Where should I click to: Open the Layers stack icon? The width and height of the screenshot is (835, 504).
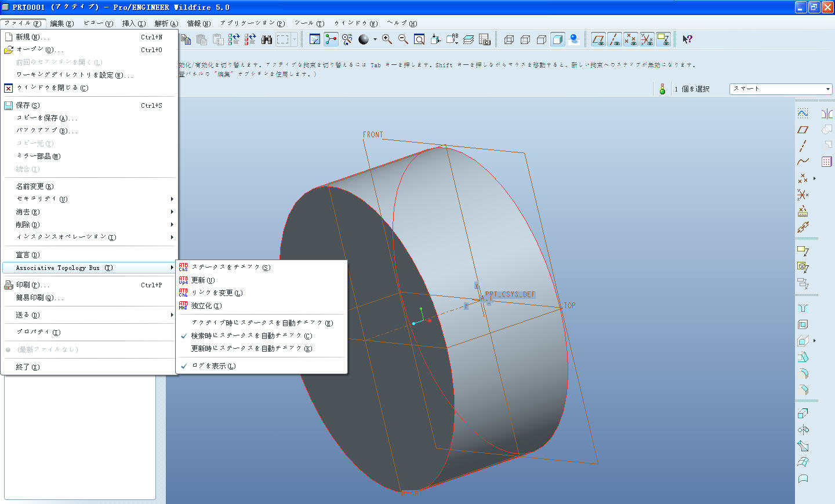pos(469,39)
